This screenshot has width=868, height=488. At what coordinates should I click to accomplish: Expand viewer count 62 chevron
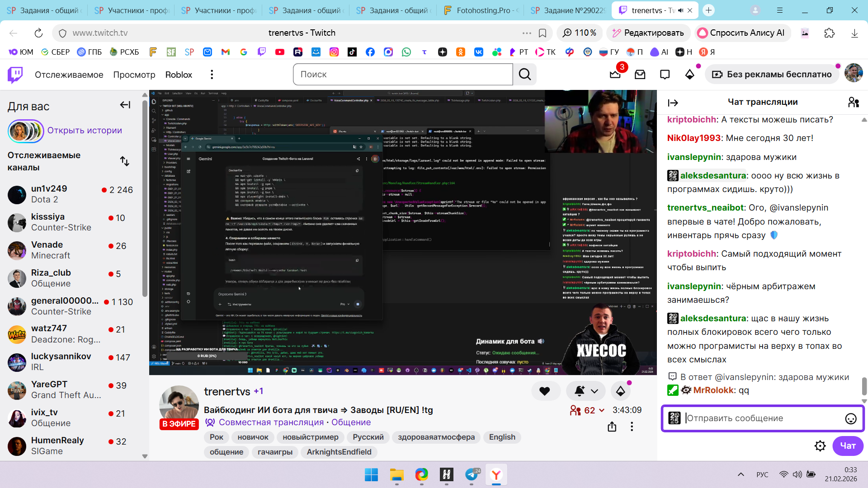(x=602, y=410)
